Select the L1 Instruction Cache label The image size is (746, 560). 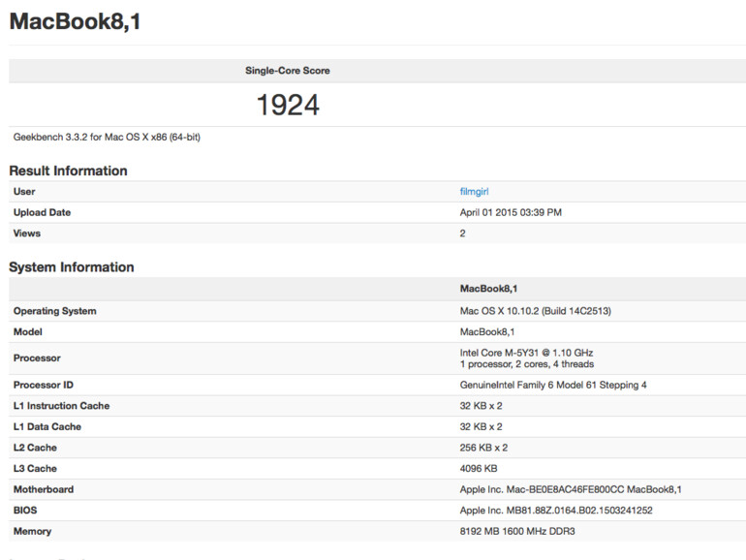(x=61, y=406)
